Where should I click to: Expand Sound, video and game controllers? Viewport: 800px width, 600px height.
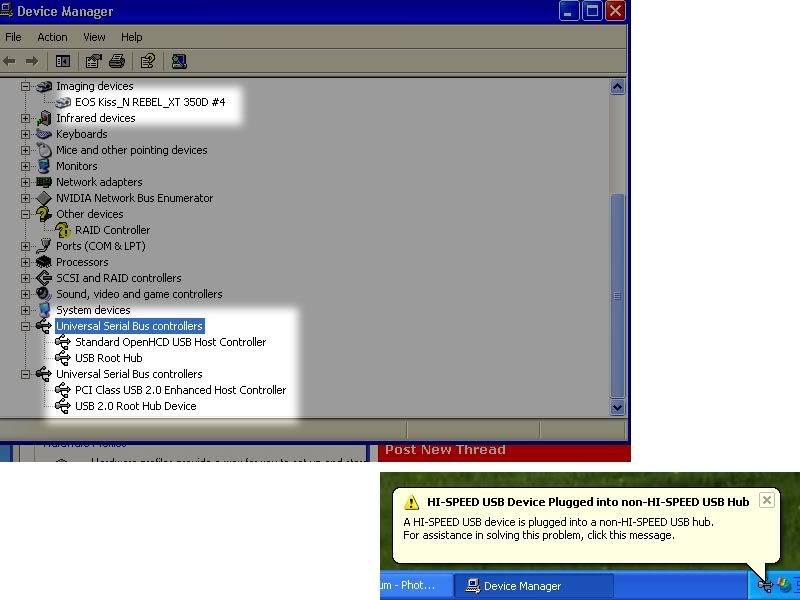click(x=25, y=294)
